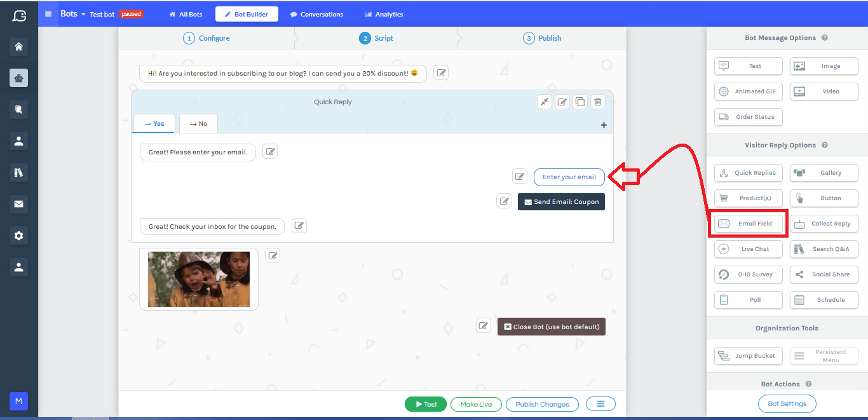Image resolution: width=868 pixels, height=420 pixels.
Task: Add a Poll option
Action: [749, 300]
